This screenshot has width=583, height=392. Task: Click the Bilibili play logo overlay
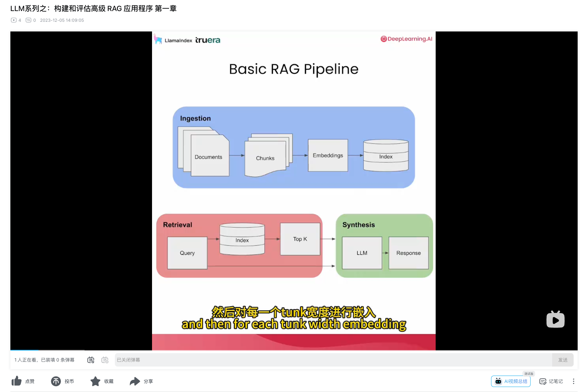coord(556,319)
